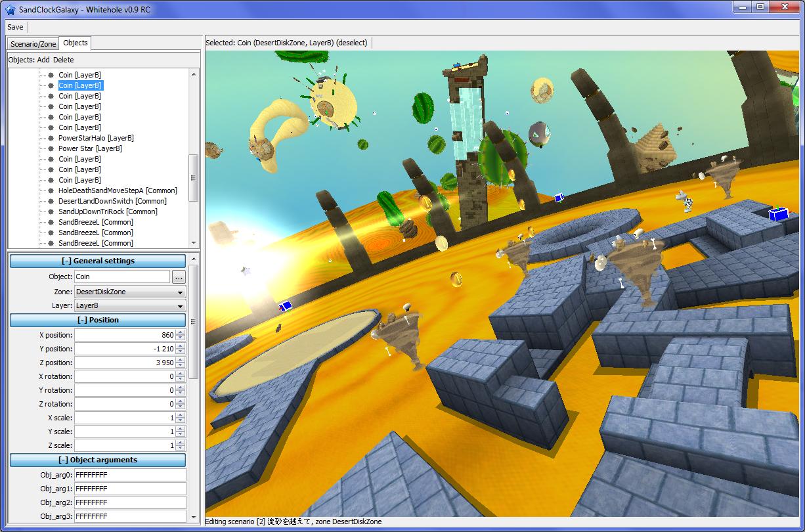Click the gear icon of selected Coin row

[x=51, y=85]
